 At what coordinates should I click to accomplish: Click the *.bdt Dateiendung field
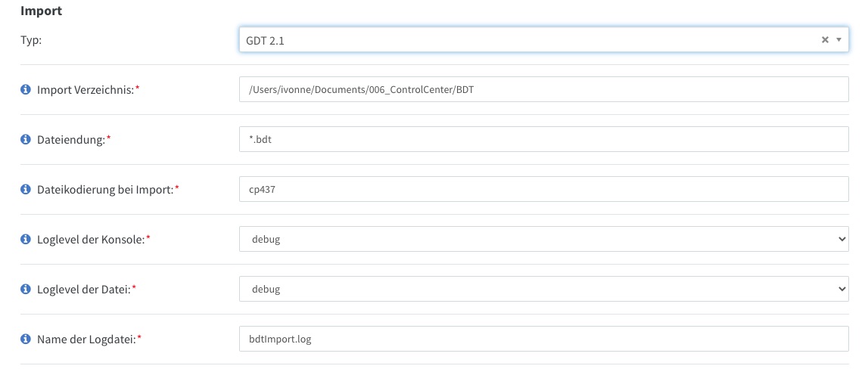point(543,139)
